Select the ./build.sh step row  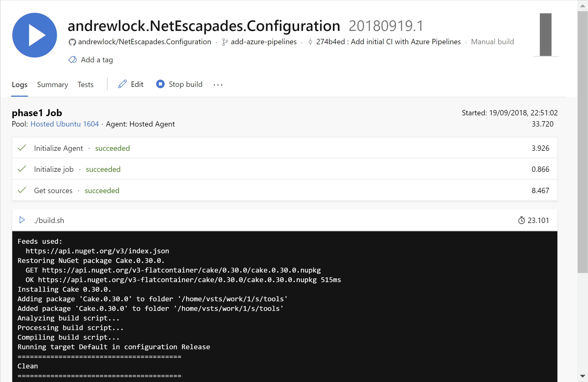tap(285, 220)
